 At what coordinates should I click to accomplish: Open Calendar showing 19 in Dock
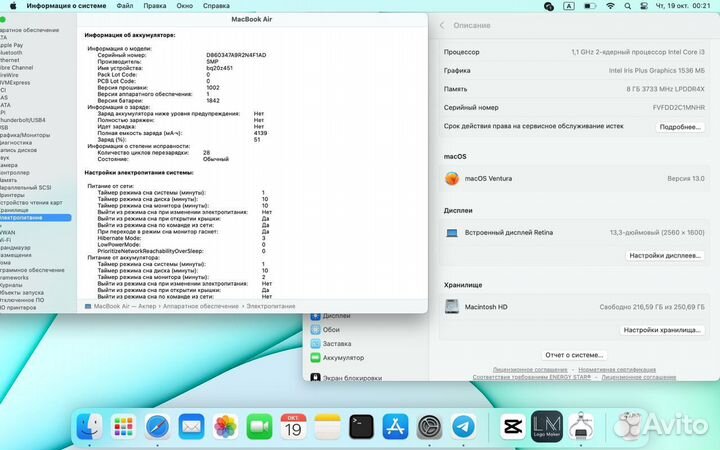293,427
